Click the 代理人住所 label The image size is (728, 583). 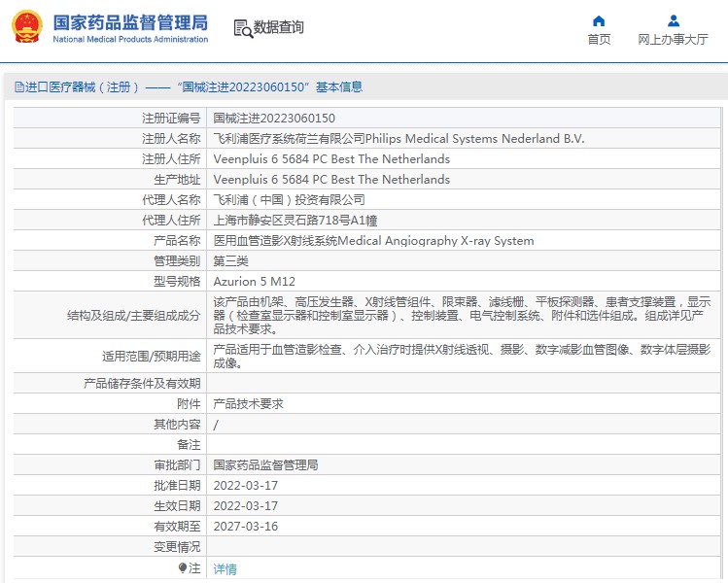point(171,221)
